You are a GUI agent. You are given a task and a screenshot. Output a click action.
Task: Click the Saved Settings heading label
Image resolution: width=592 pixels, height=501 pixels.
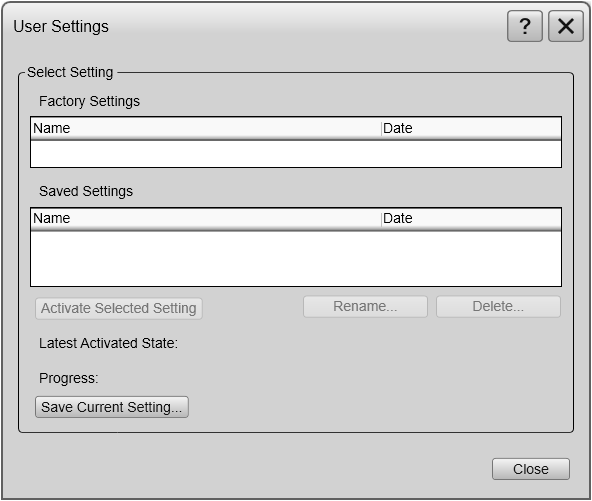pyautogui.click(x=86, y=191)
